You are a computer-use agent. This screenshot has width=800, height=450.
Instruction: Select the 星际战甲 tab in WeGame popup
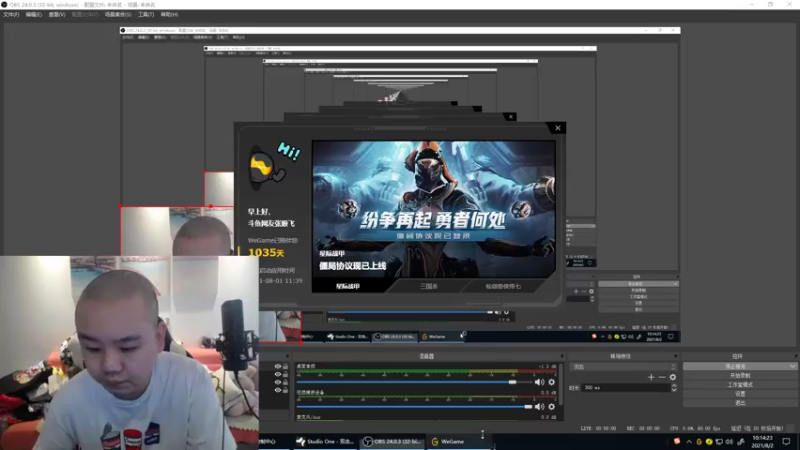tap(348, 286)
